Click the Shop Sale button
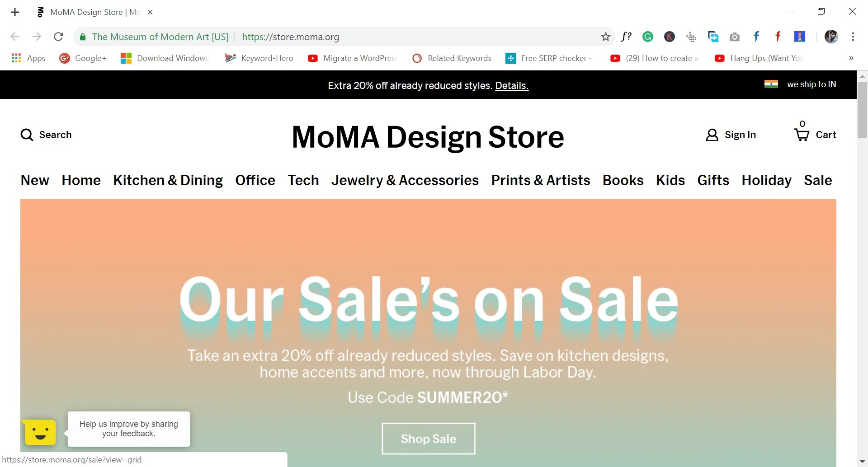Viewport: 868px width, 467px height. (428, 438)
